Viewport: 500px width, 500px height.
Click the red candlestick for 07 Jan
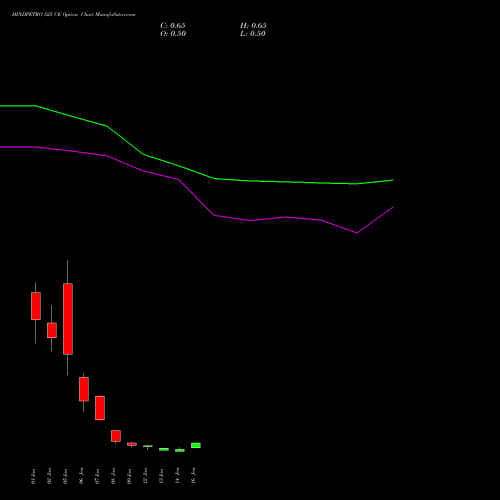(100, 408)
